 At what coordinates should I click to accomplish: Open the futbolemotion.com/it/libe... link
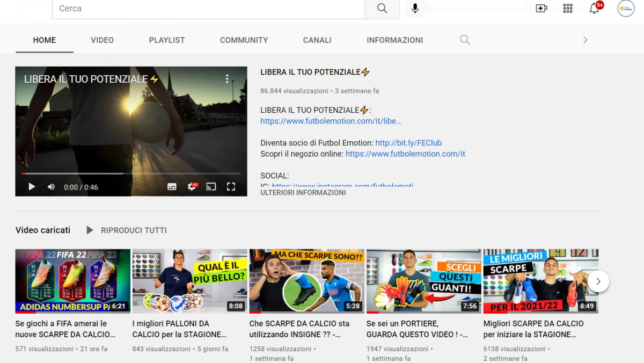coord(331,121)
